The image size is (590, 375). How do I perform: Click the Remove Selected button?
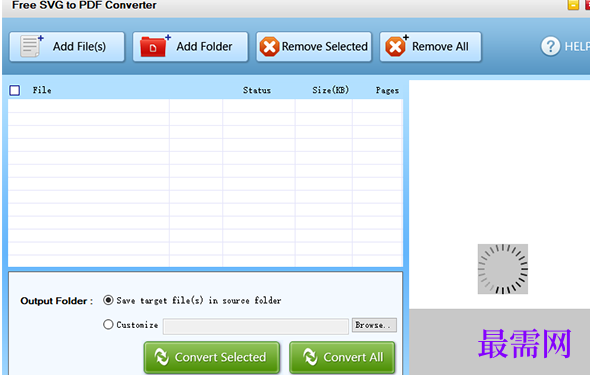click(x=314, y=47)
